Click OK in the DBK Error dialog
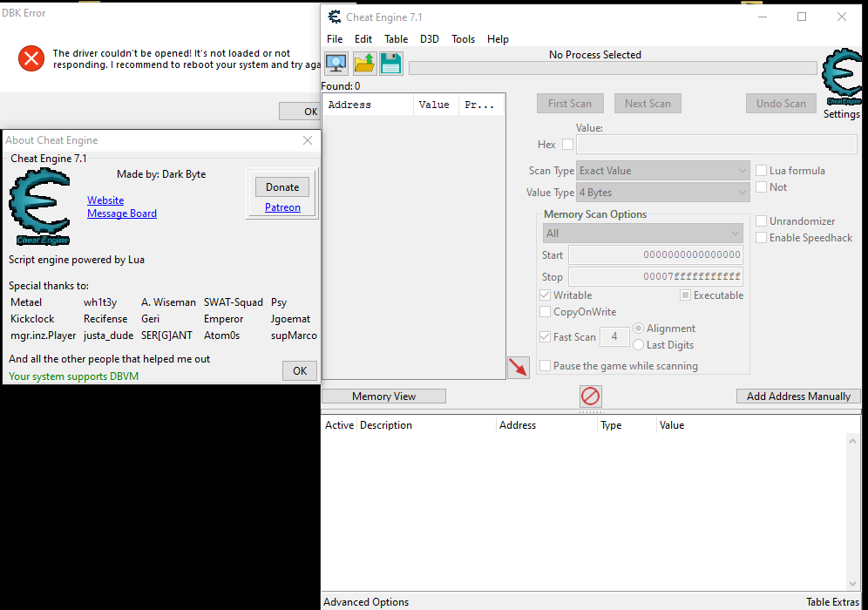The height and width of the screenshot is (610, 868). click(302, 112)
